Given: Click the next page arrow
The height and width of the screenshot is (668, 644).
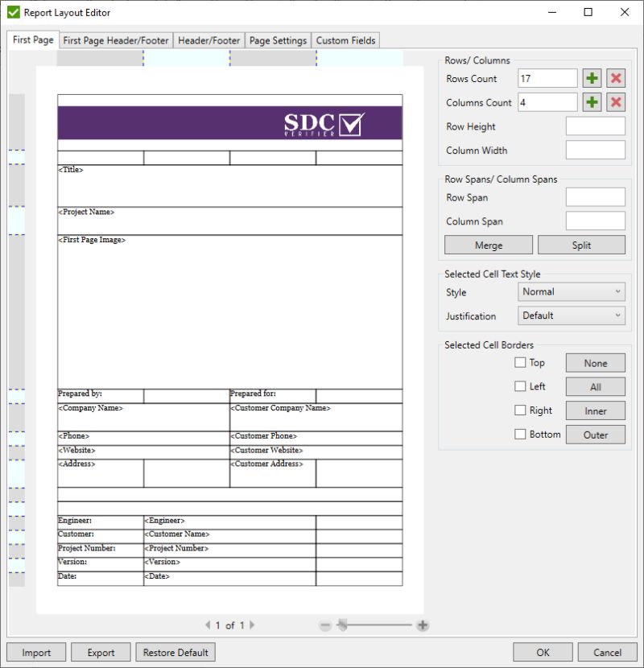Looking at the screenshot, I should point(252,625).
